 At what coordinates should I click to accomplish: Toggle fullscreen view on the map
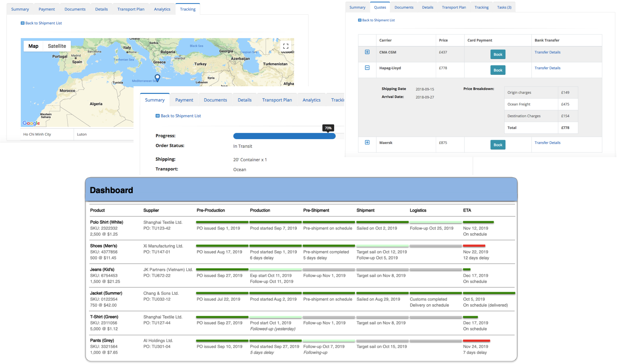286,46
